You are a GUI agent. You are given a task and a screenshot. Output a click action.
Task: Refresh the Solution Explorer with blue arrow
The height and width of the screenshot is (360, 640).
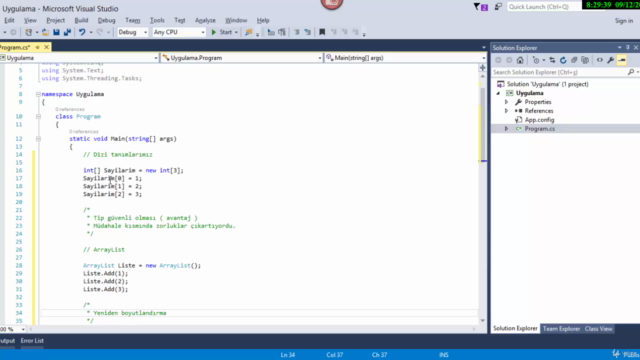(563, 60)
